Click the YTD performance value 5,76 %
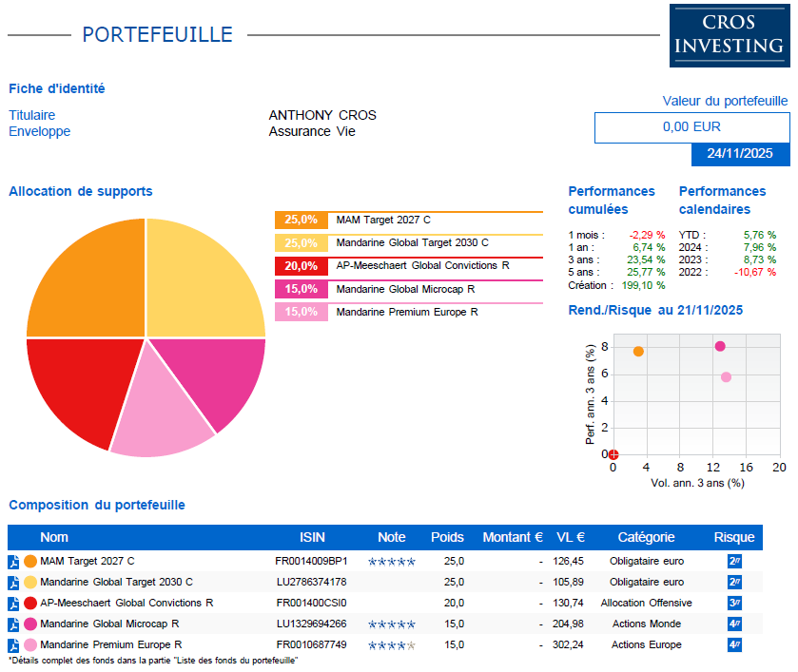 pos(760,235)
